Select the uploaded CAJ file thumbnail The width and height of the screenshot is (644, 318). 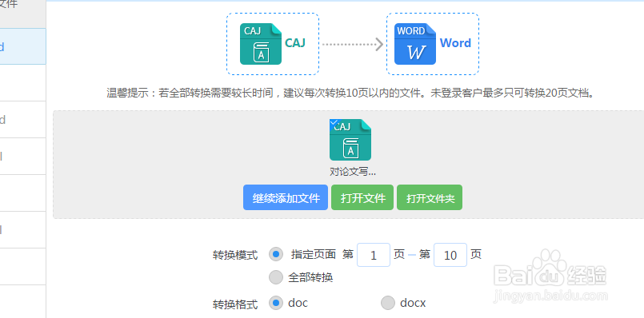pos(350,140)
